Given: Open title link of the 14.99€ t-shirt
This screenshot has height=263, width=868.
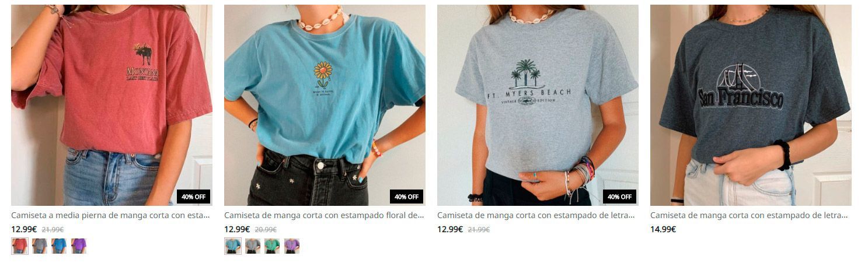Looking at the screenshot, I should [x=749, y=215].
